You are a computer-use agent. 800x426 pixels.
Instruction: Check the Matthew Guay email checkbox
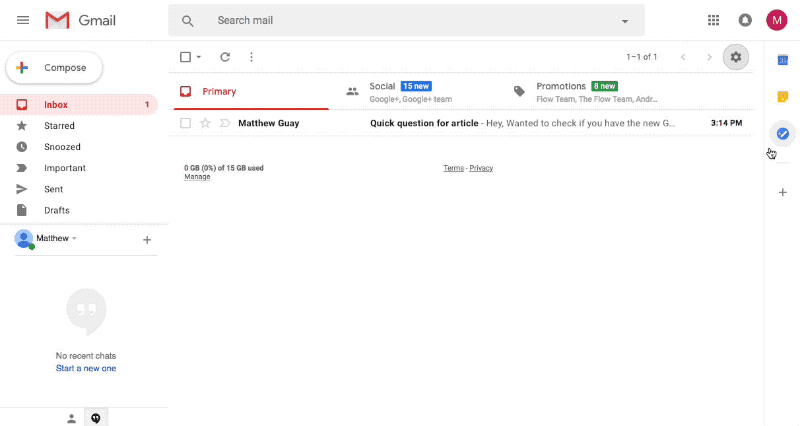coord(185,123)
